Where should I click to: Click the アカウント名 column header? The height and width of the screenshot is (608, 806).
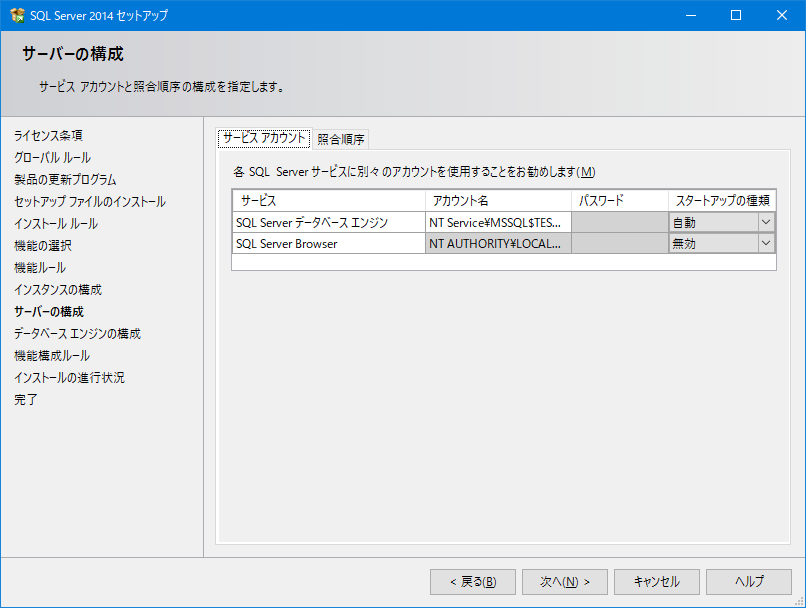click(x=498, y=200)
